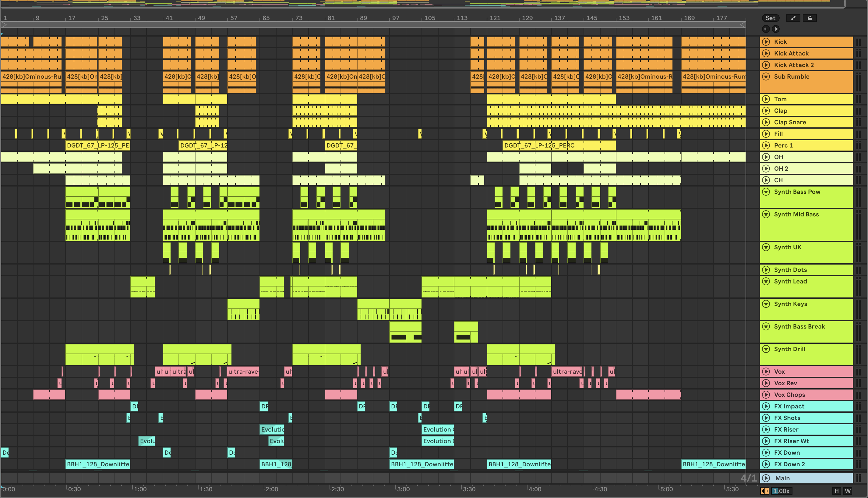
Task: Toggle the W optimize width button
Action: click(848, 491)
